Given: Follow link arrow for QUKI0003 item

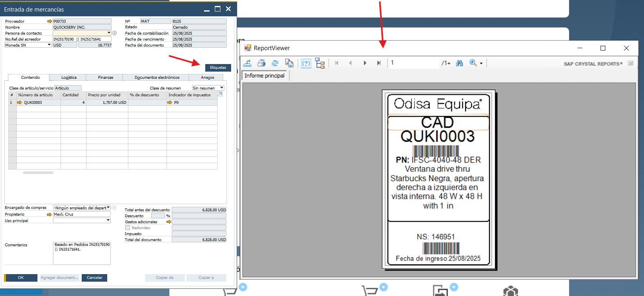Looking at the screenshot, I should point(20,102).
